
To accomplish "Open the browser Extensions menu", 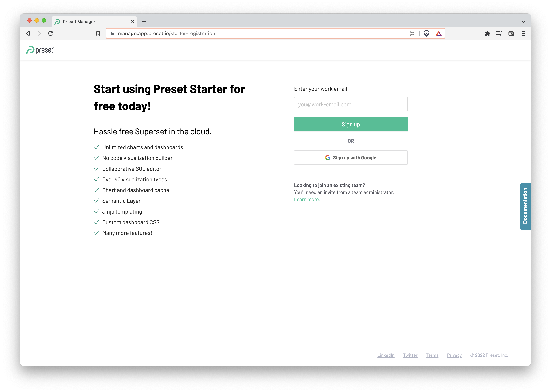I will [488, 33].
